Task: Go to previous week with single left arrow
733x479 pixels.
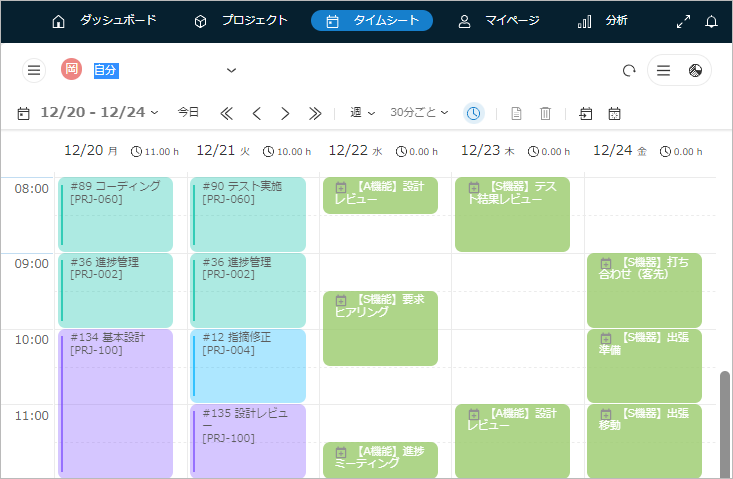Action: (256, 113)
